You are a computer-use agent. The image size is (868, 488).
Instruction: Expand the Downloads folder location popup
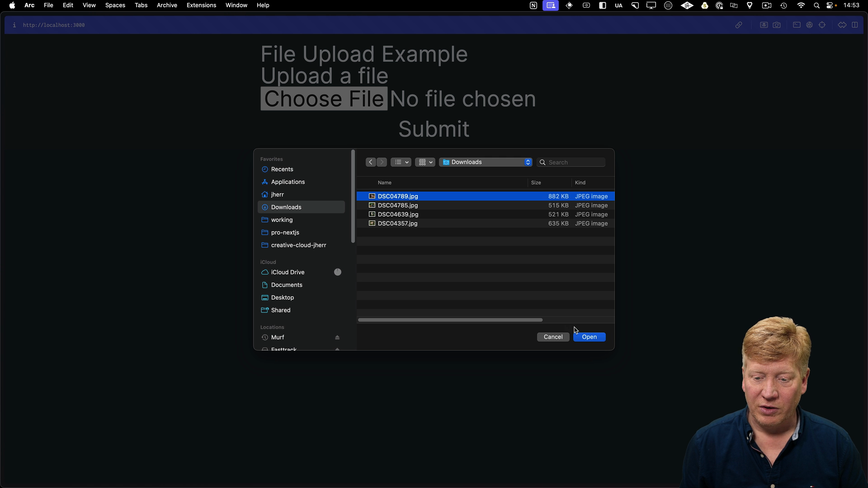tap(485, 162)
